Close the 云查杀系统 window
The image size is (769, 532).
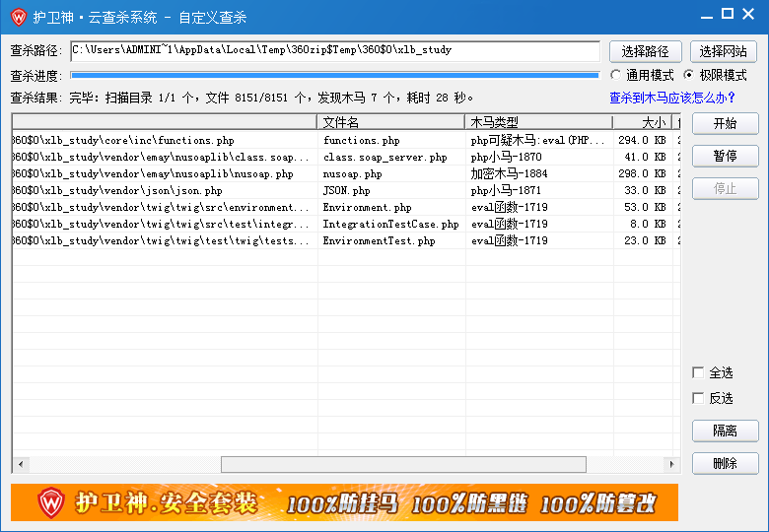[x=748, y=14]
